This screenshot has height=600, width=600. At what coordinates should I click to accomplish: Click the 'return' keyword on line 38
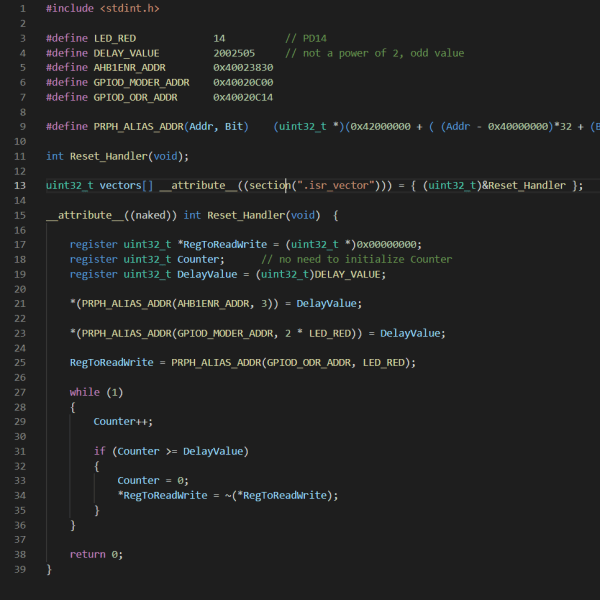(x=88, y=554)
